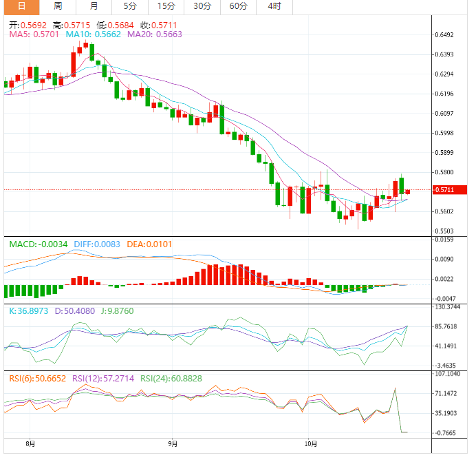This screenshot has width=476, height=462.
Task: Open the 4时 timeframe tab
Action: click(274, 6)
